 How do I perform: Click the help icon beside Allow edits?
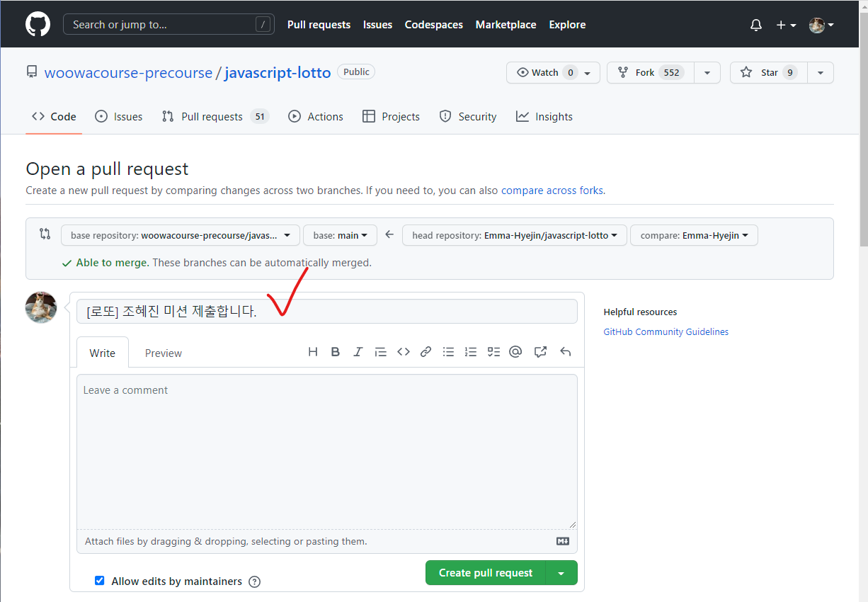coord(255,581)
